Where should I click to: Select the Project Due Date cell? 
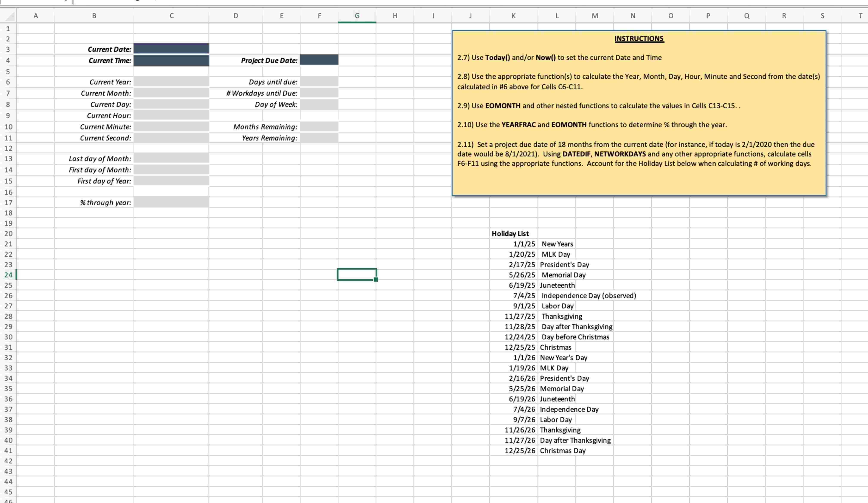319,60
